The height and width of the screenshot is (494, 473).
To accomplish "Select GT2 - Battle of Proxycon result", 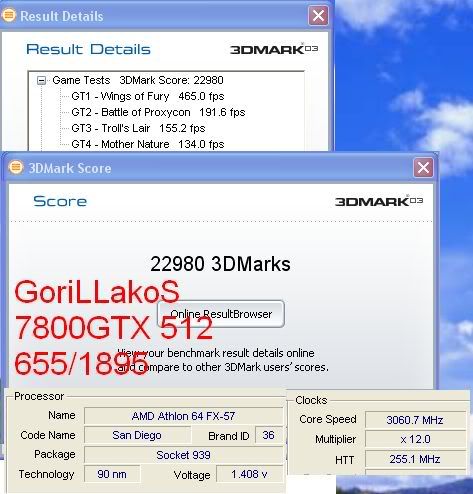I will point(158,112).
